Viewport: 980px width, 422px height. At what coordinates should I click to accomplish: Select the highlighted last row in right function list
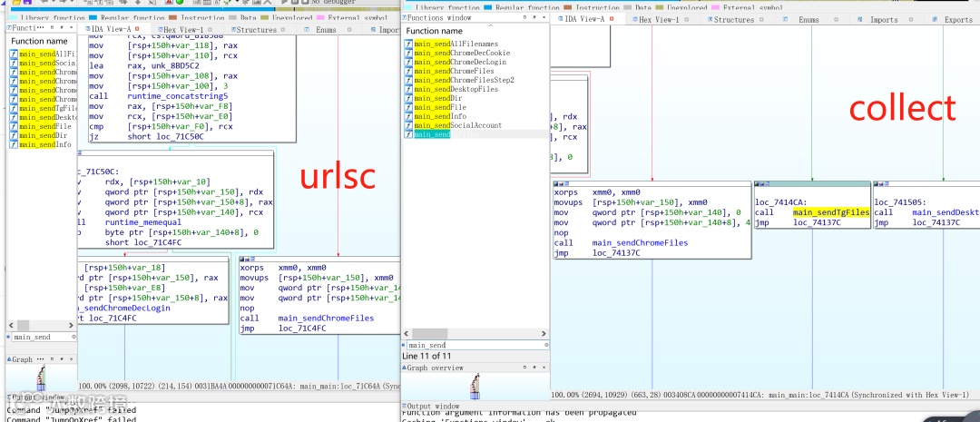(476, 133)
